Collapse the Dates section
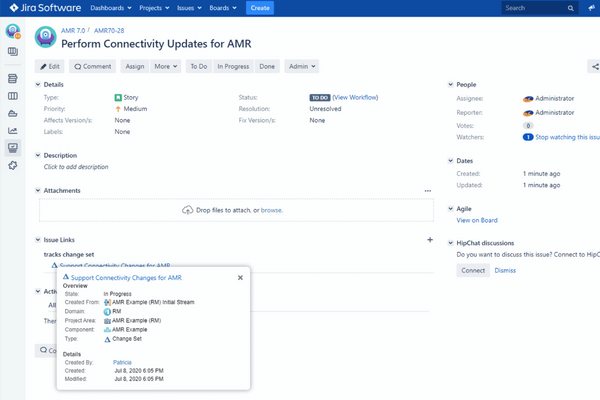This screenshot has width=600, height=400. (450, 161)
